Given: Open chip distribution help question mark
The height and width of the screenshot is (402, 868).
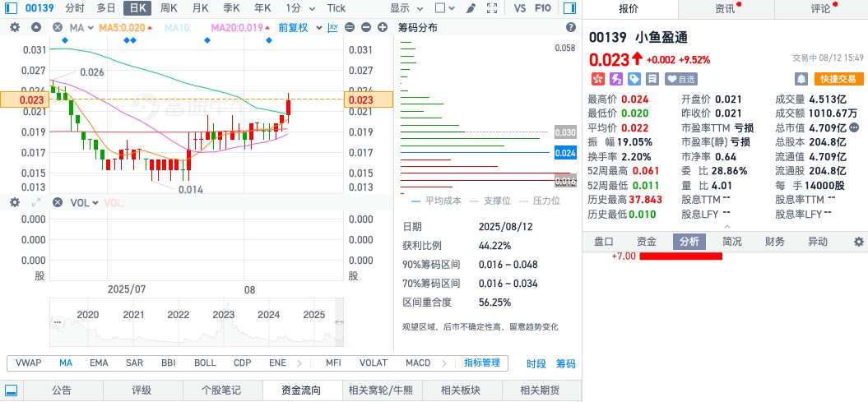Looking at the screenshot, I should (571, 27).
